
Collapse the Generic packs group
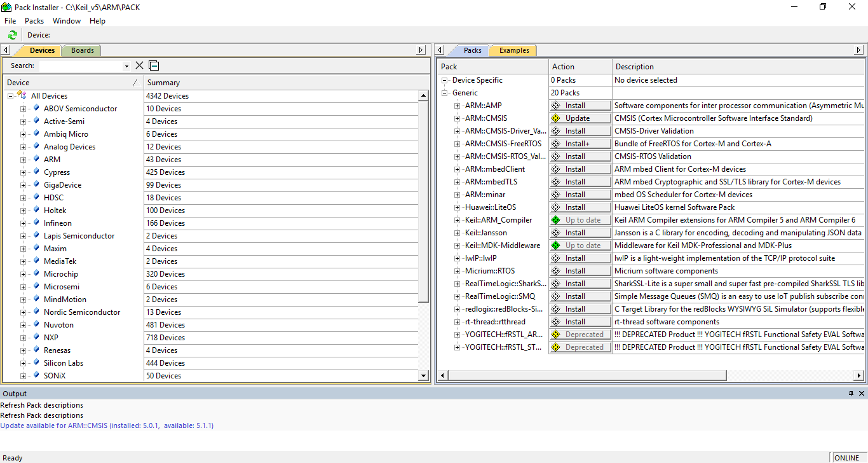(445, 93)
